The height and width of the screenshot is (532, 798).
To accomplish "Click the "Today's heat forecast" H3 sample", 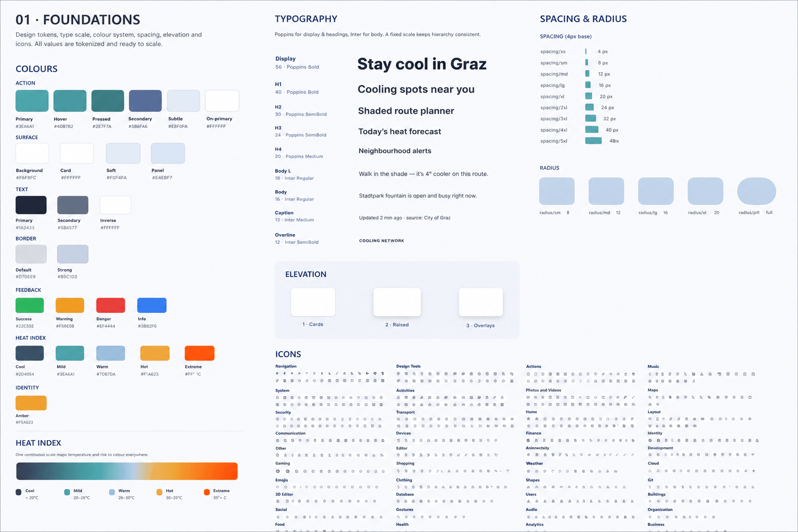I will (400, 131).
